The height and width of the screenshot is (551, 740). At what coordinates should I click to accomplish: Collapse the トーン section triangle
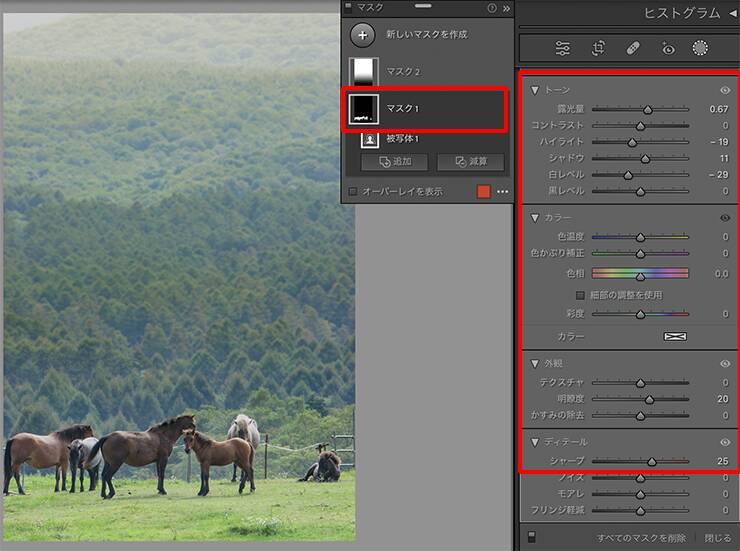coord(535,90)
